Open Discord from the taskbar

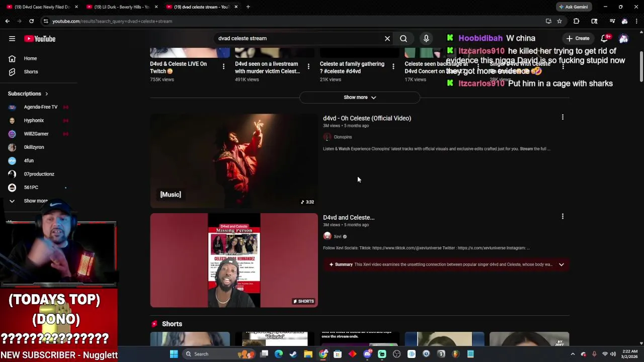[367, 354]
